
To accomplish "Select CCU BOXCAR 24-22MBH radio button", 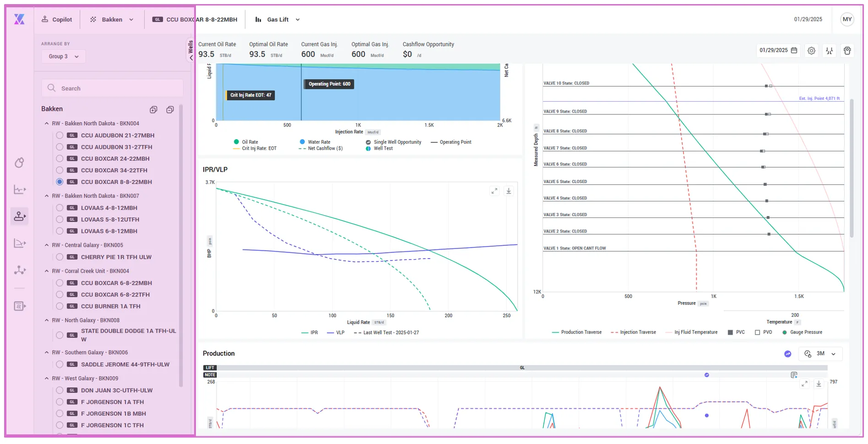I will click(60, 159).
